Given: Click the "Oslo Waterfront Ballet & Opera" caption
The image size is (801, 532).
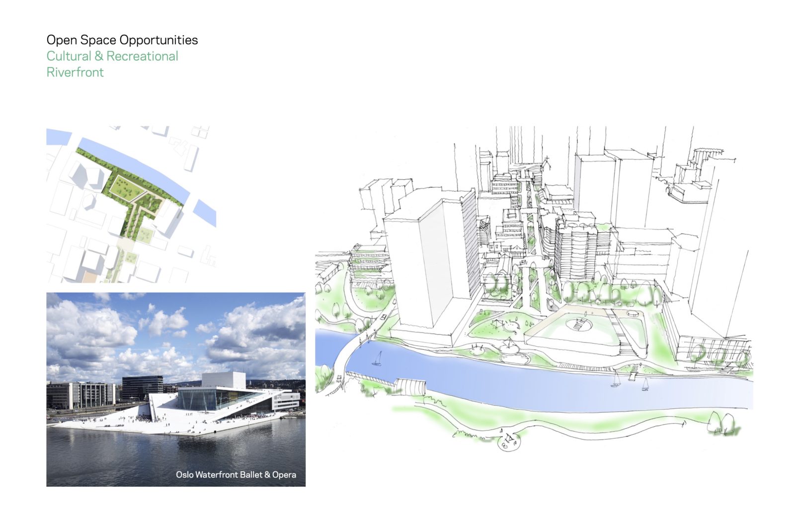Looking at the screenshot, I should click(x=236, y=474).
